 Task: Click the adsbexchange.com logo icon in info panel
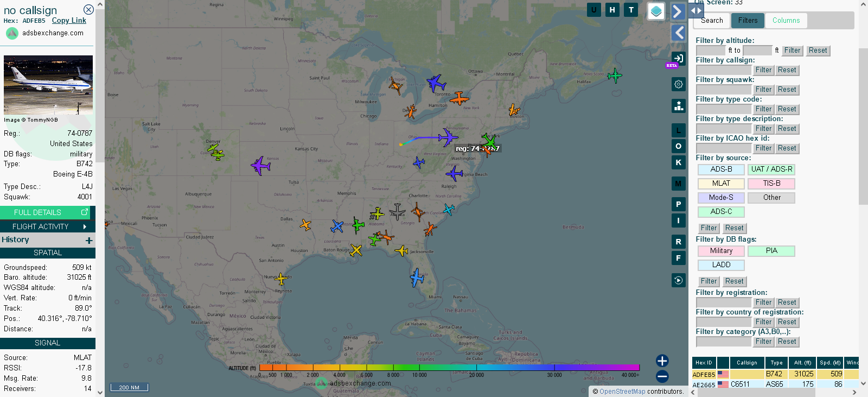point(12,33)
